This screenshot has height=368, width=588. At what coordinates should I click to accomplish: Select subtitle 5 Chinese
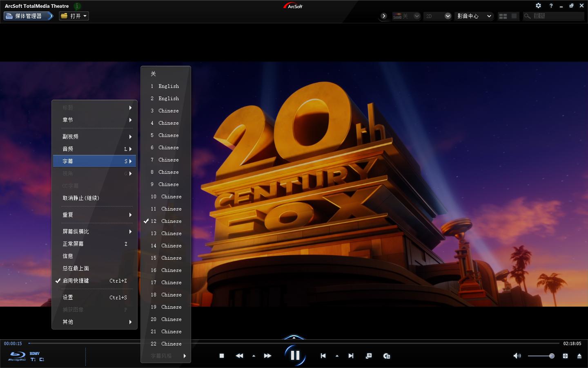pos(166,135)
